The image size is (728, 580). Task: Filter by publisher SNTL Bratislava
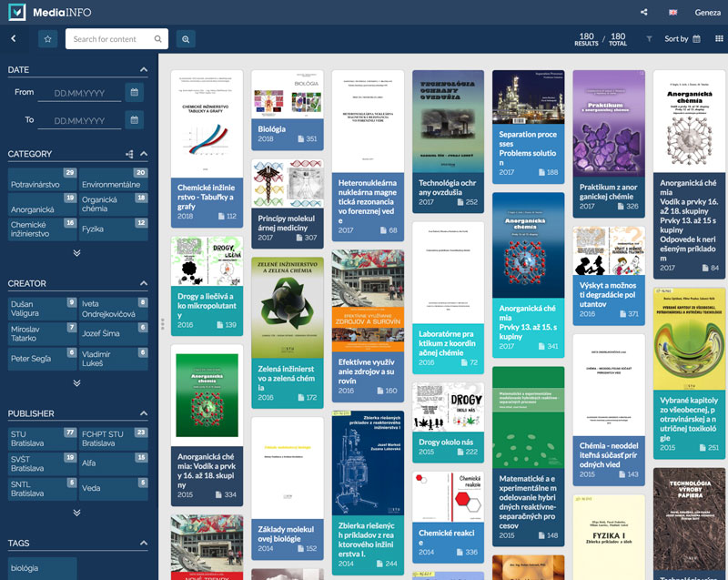[x=42, y=489]
